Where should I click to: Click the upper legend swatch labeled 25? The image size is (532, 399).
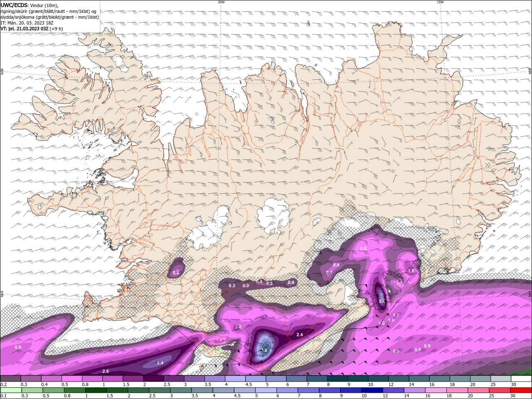[x=501, y=379]
